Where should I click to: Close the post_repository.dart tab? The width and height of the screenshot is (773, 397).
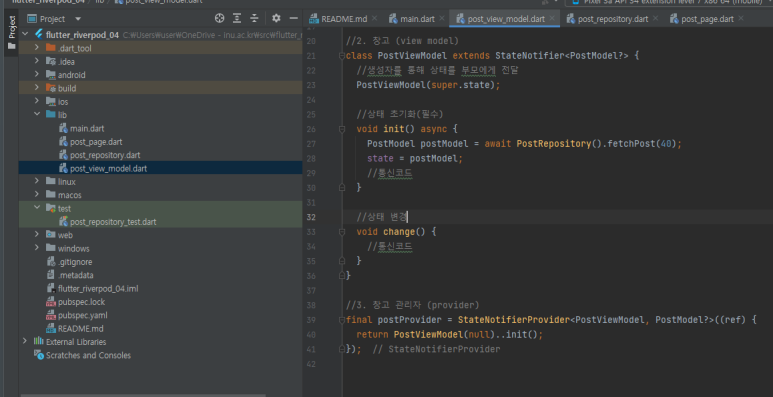[x=655, y=18]
